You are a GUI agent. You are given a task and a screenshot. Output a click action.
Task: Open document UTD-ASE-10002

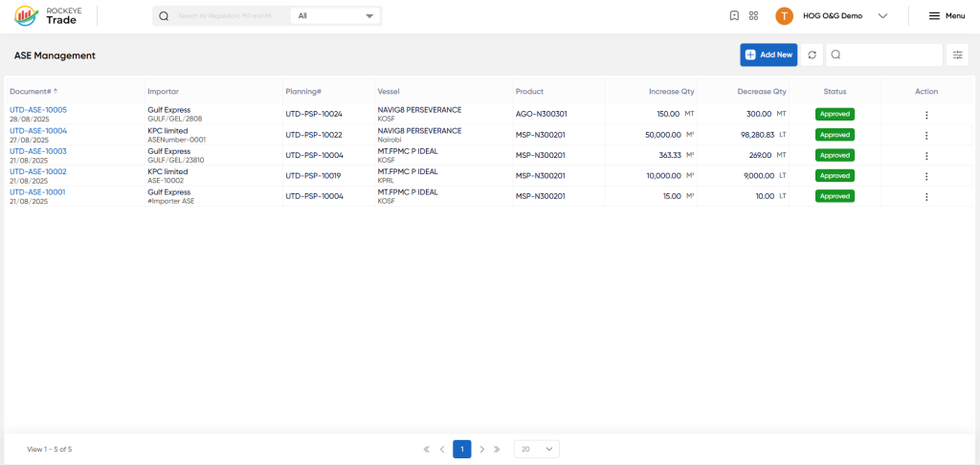click(38, 172)
